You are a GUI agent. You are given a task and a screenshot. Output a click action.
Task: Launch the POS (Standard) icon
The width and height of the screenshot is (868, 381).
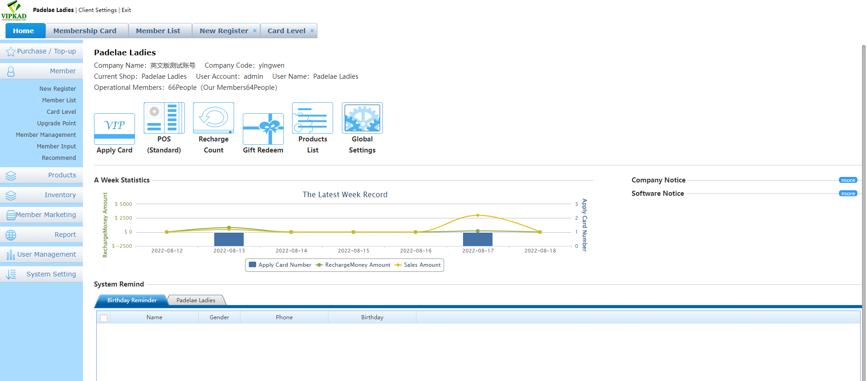coord(164,118)
